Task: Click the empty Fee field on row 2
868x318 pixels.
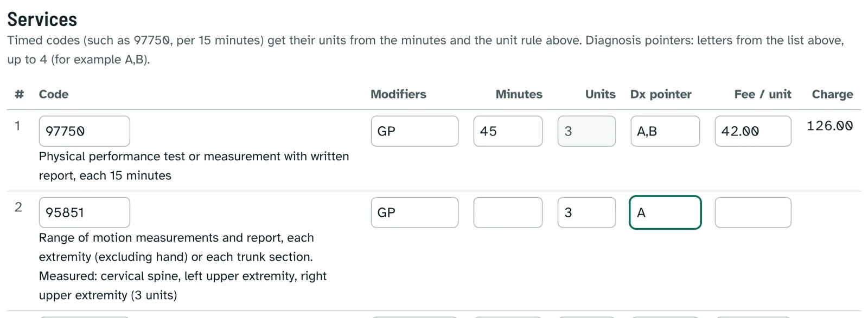Action: [x=753, y=212]
